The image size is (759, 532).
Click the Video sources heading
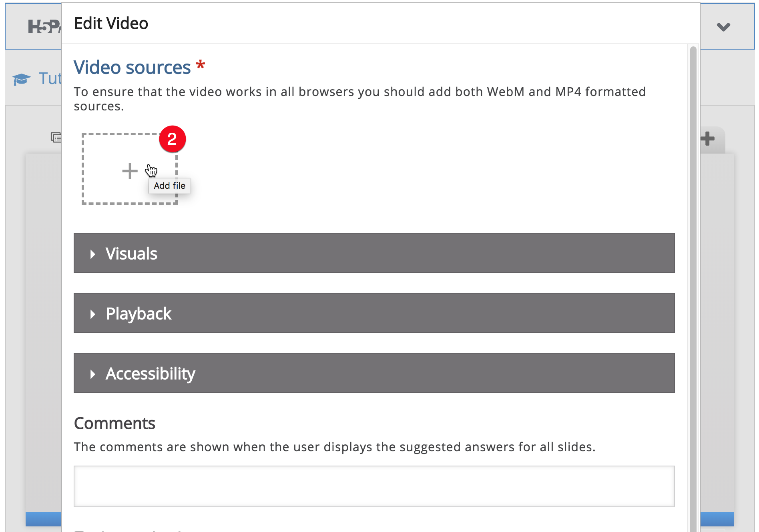click(x=132, y=67)
